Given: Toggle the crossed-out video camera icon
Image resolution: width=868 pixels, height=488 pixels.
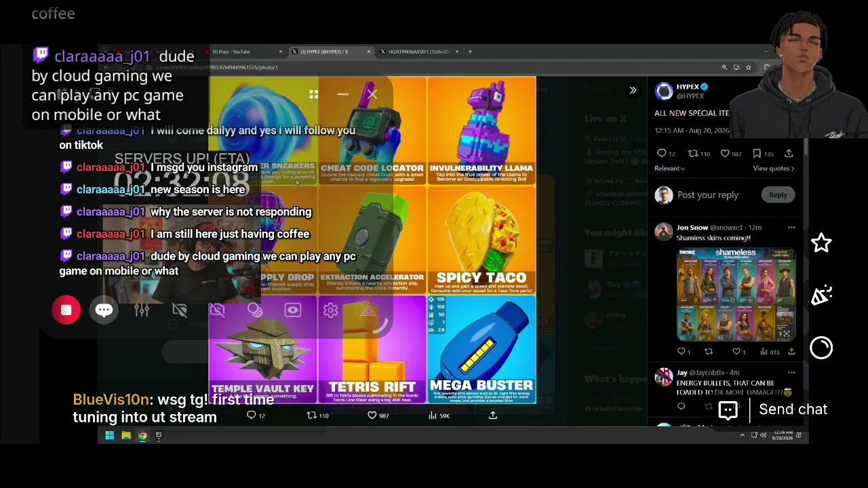Looking at the screenshot, I should coord(180,310).
